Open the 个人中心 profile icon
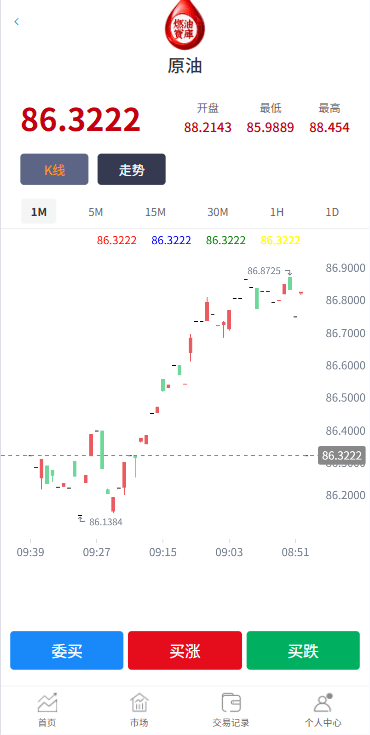This screenshot has height=735, width=370. tap(323, 703)
